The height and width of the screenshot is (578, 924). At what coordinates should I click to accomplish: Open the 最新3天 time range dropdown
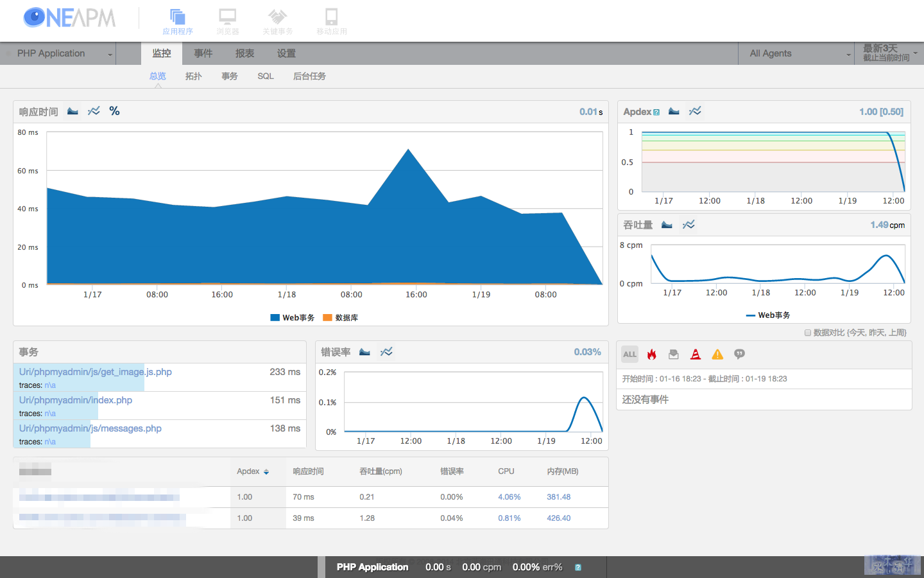(889, 54)
